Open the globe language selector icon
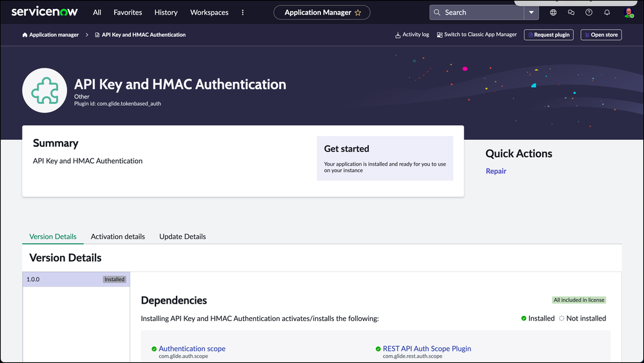The image size is (644, 363). tap(553, 12)
